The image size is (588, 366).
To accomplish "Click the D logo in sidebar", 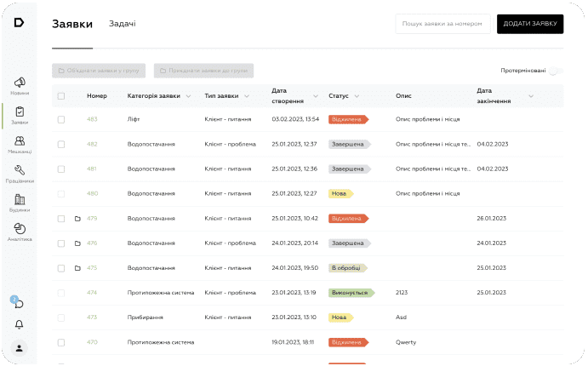I will [19, 23].
